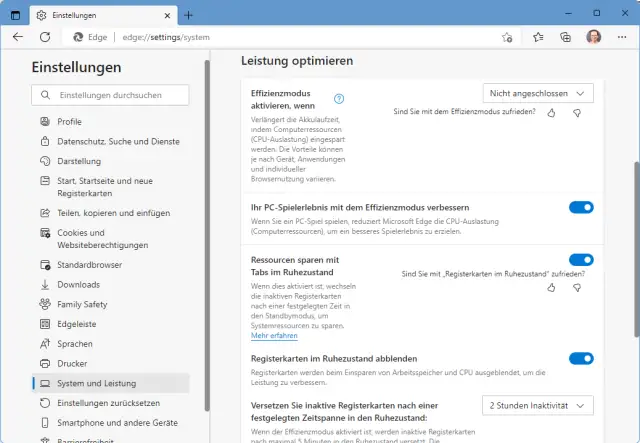Click the Edgeleiste sidebar icon
The width and height of the screenshot is (640, 443).
point(45,324)
